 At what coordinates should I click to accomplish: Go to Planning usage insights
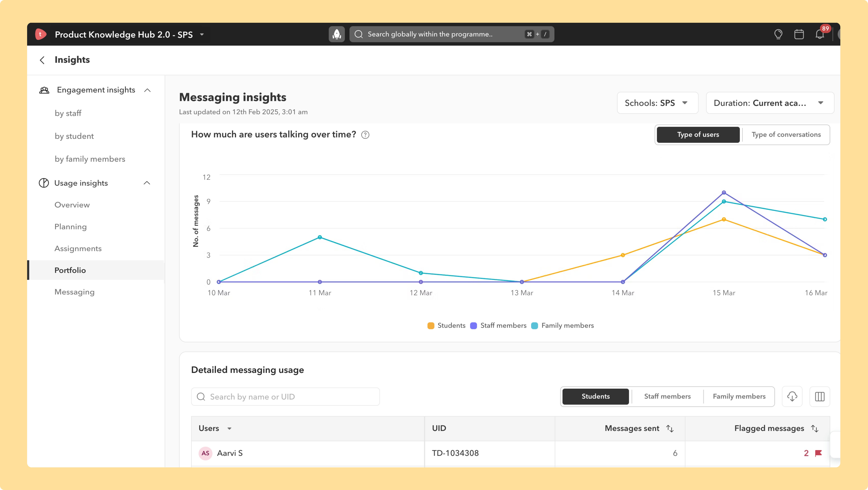point(71,227)
